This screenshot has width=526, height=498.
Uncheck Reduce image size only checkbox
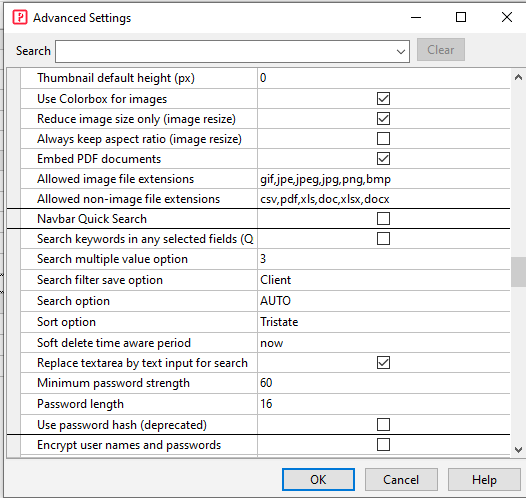[x=383, y=119]
